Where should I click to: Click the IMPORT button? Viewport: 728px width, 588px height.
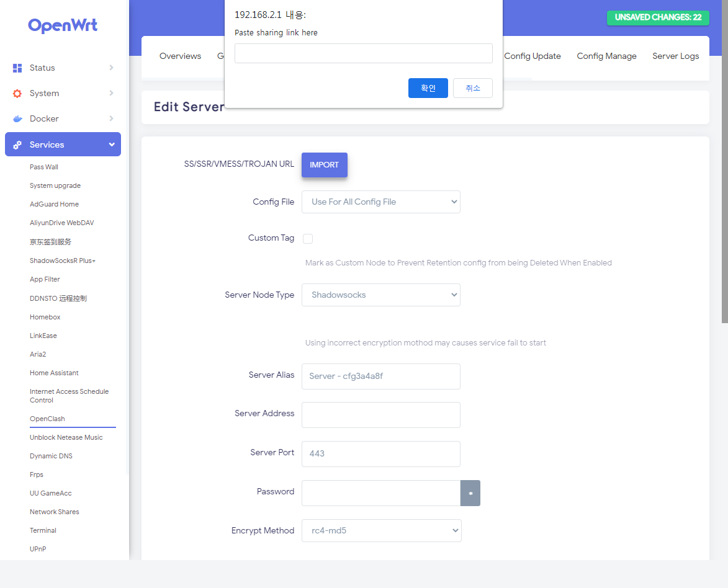[x=324, y=165]
